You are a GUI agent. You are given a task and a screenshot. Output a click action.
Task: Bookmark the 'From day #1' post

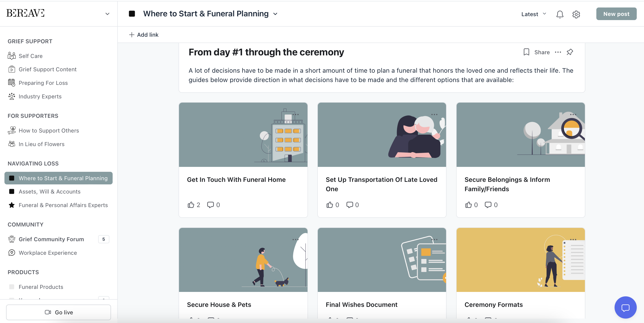tap(526, 52)
